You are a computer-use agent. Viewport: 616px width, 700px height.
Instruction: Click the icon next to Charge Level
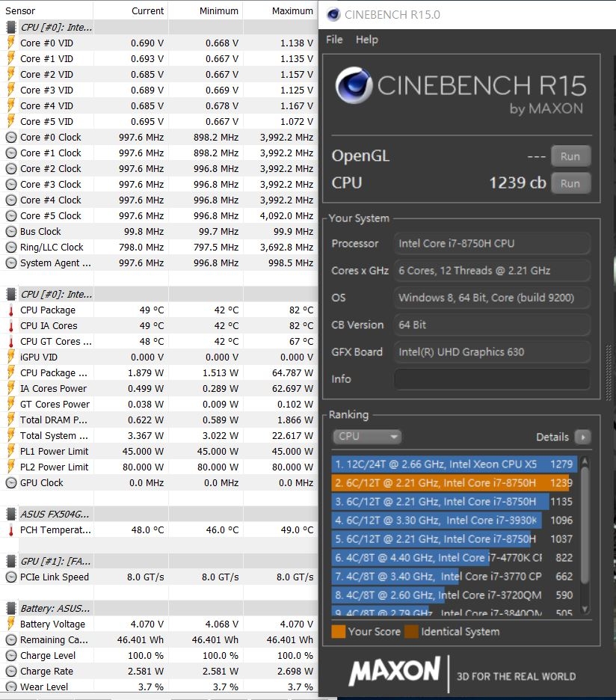point(10,655)
